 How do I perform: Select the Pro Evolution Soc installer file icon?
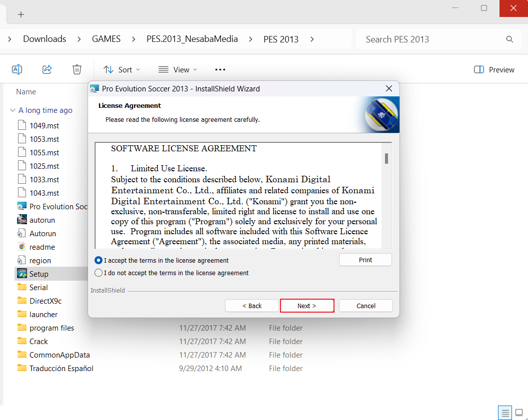click(x=22, y=206)
